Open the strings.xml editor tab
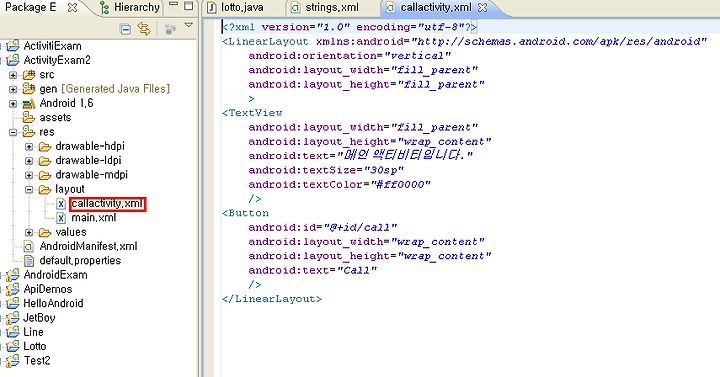 pyautogui.click(x=332, y=7)
